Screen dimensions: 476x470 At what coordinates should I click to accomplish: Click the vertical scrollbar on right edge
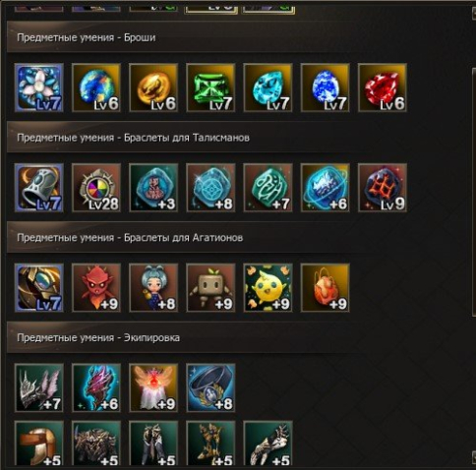coord(474,192)
